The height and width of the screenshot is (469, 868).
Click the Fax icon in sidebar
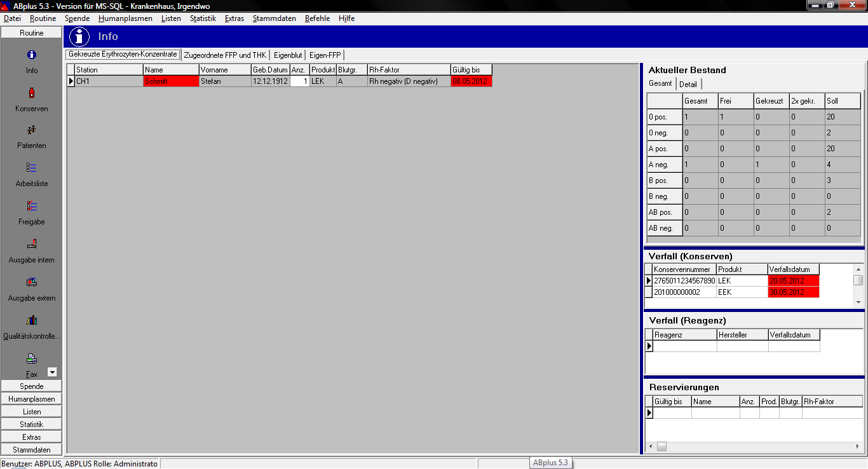tap(32, 359)
